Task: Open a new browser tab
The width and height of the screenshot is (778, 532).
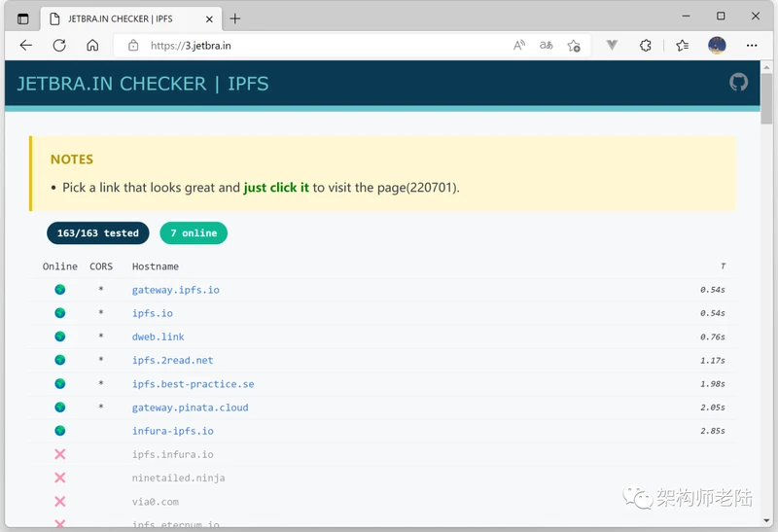Action: tap(235, 18)
